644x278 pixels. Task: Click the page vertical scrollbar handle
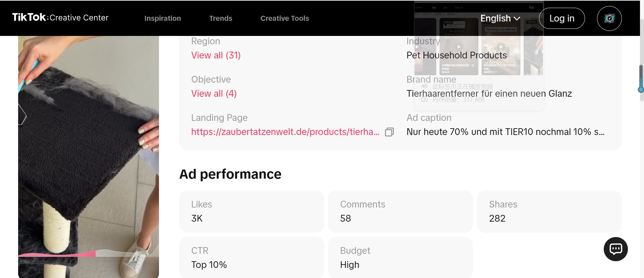coord(641,78)
